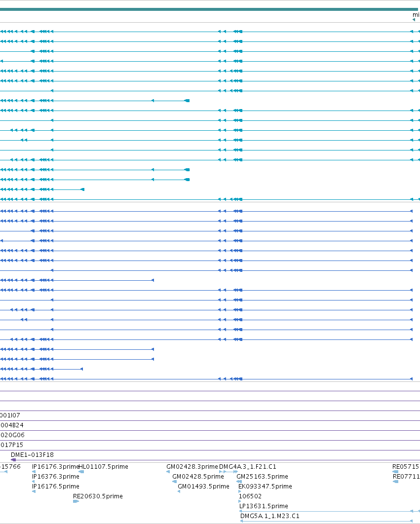Select the GM02428.5prime EST label
The image size is (420, 524).
click(x=198, y=477)
